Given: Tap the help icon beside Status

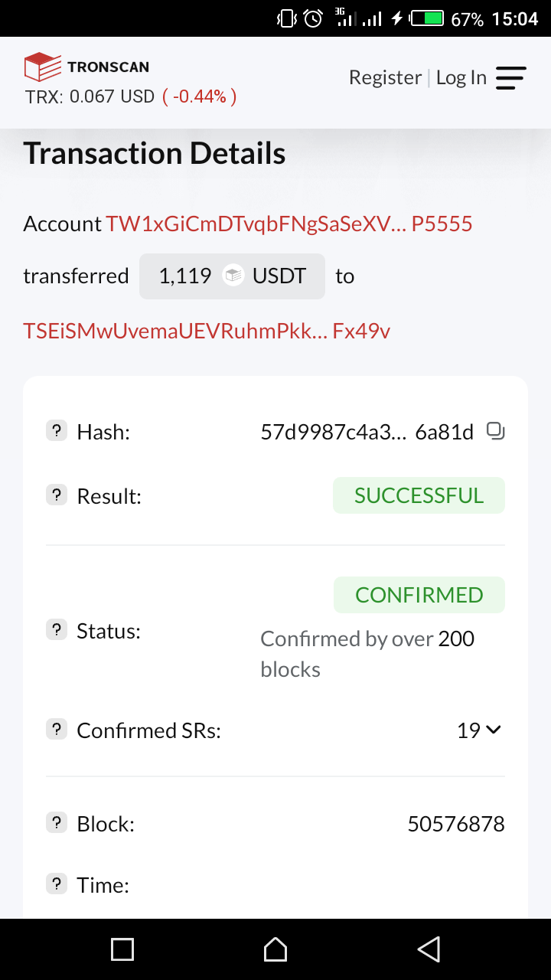Looking at the screenshot, I should click(57, 631).
